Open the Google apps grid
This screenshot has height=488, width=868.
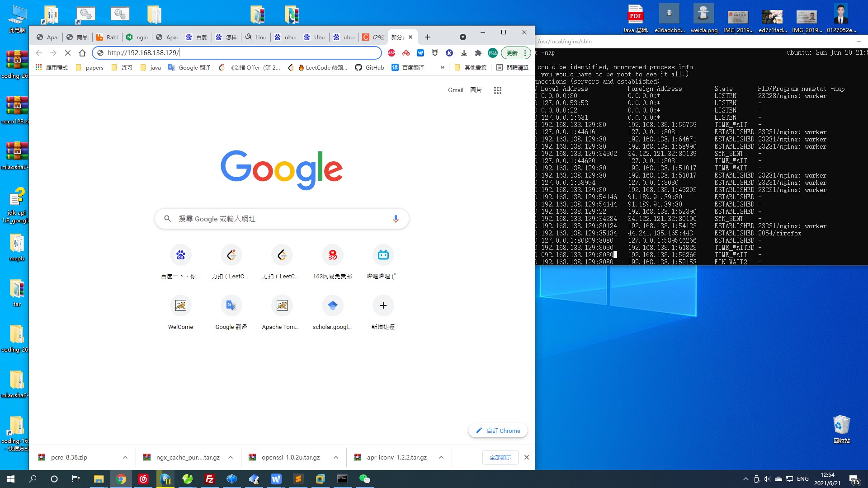pos(497,90)
